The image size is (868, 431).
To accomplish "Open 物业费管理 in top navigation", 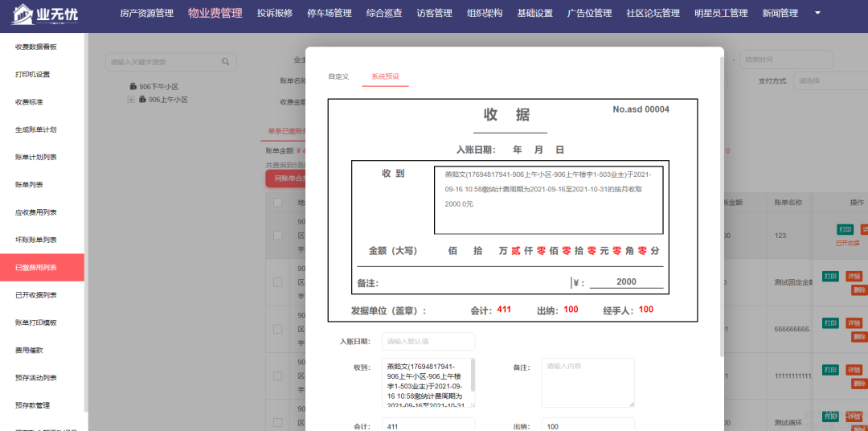I will (215, 14).
